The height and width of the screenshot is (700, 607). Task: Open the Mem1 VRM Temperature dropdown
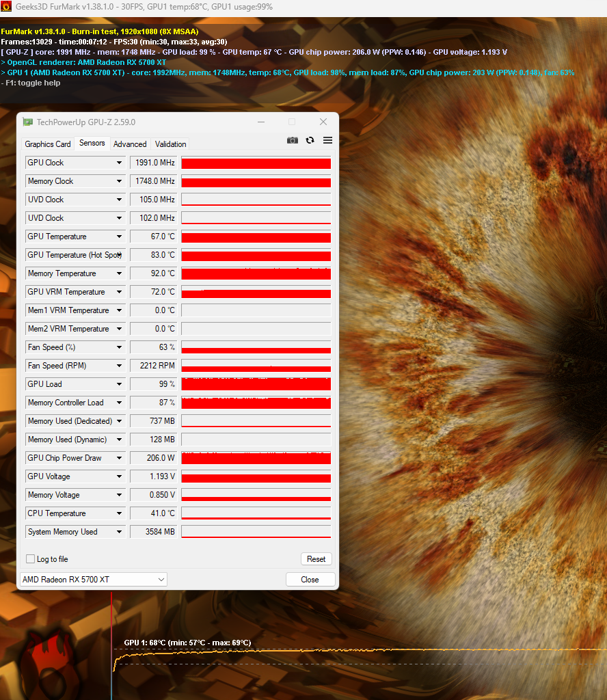[x=119, y=310]
